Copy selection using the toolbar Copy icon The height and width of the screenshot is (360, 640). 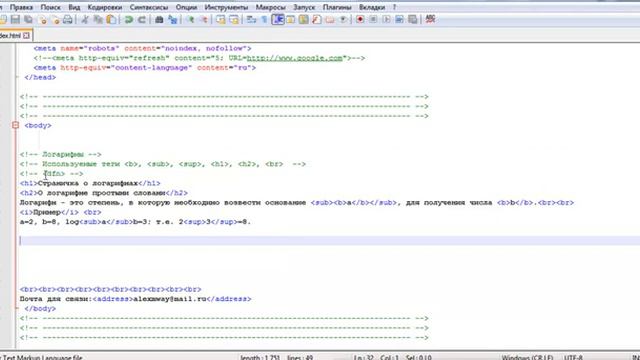pos(98,19)
